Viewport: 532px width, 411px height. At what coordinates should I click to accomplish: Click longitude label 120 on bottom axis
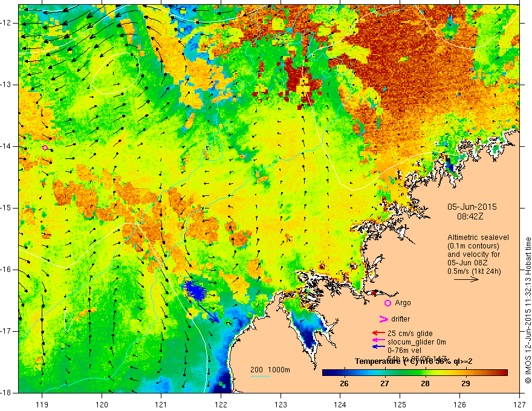coord(102,404)
